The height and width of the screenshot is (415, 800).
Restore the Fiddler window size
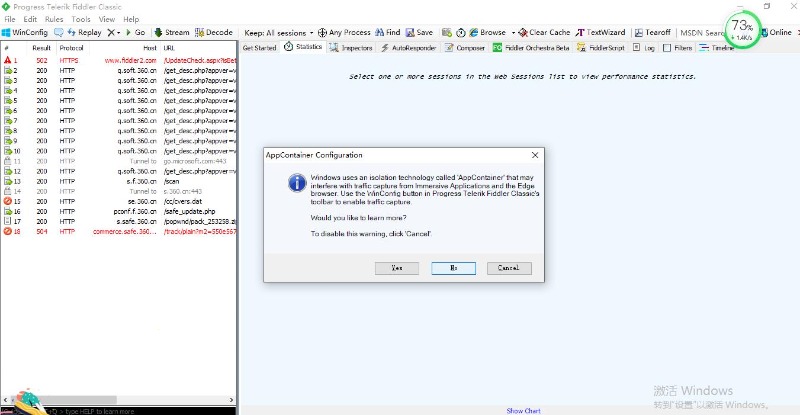[x=767, y=6]
